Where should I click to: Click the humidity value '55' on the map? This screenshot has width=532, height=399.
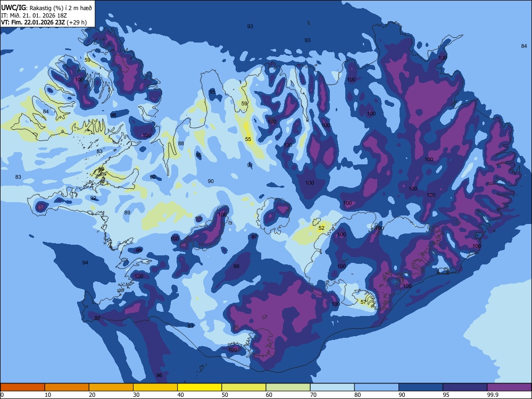248,139
